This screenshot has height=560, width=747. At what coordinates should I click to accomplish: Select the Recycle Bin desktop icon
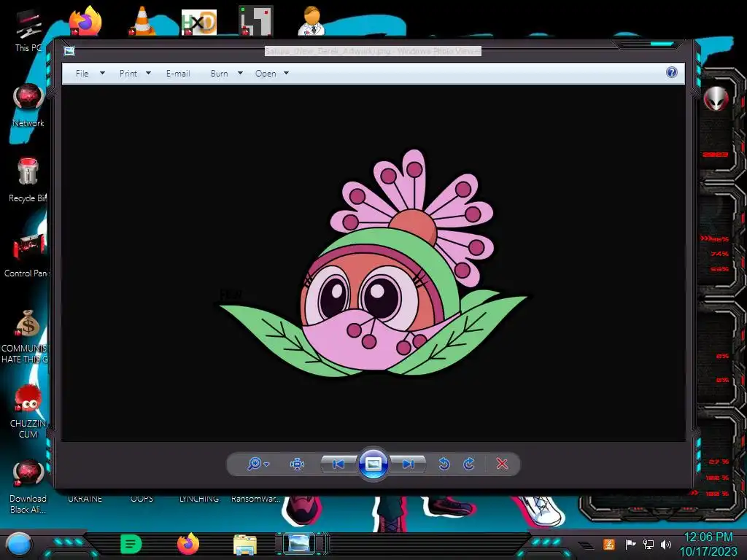click(28, 180)
